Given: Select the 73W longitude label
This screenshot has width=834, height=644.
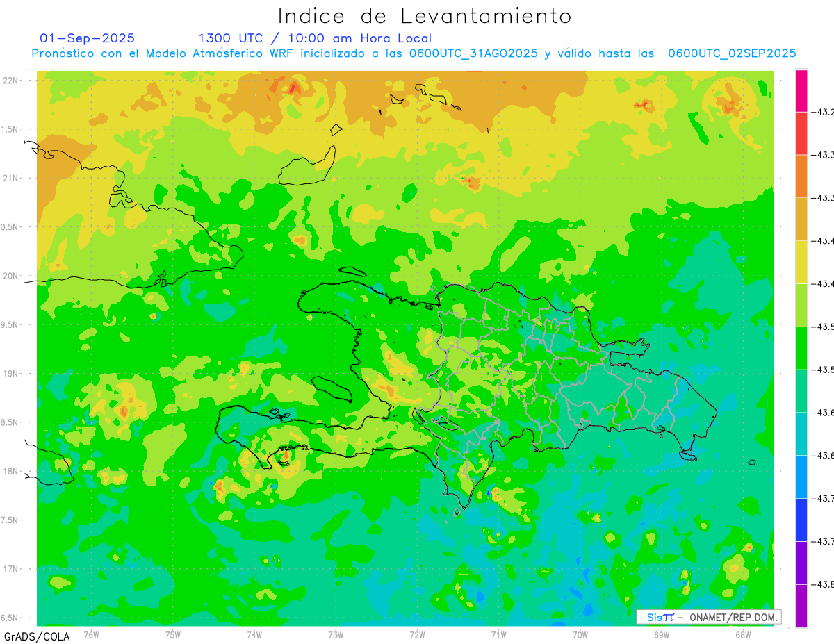Looking at the screenshot, I should point(335,634).
